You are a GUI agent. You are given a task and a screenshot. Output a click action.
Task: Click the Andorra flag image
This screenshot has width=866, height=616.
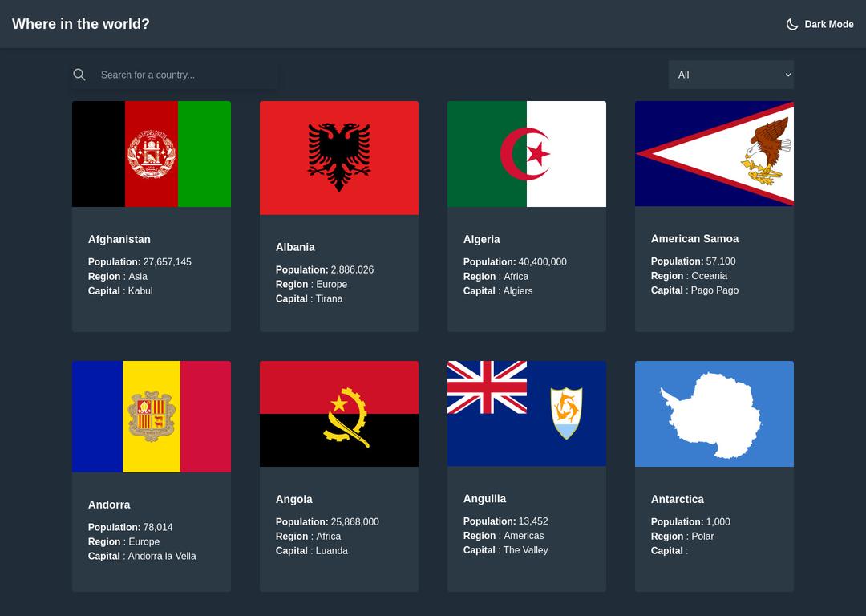tap(152, 416)
